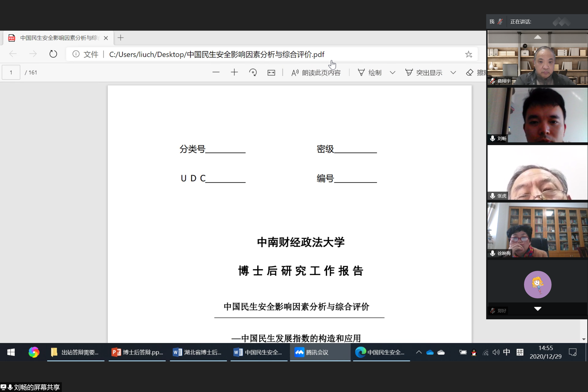
Task: Select 徐映梅 video thumbnail
Action: (537, 230)
